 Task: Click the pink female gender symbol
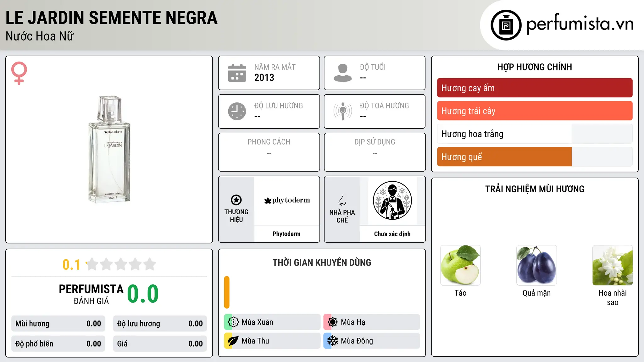pyautogui.click(x=19, y=73)
